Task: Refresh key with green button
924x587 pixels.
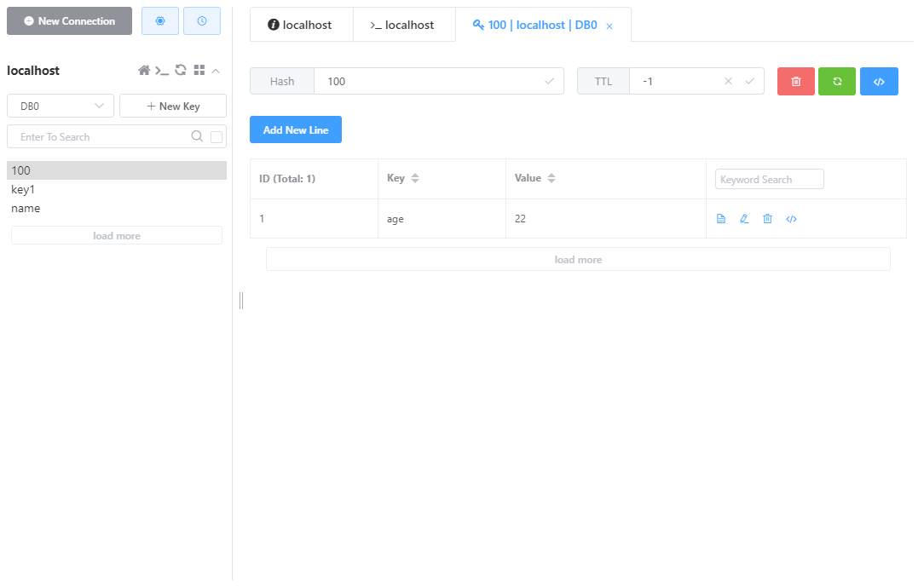Action: click(x=837, y=81)
